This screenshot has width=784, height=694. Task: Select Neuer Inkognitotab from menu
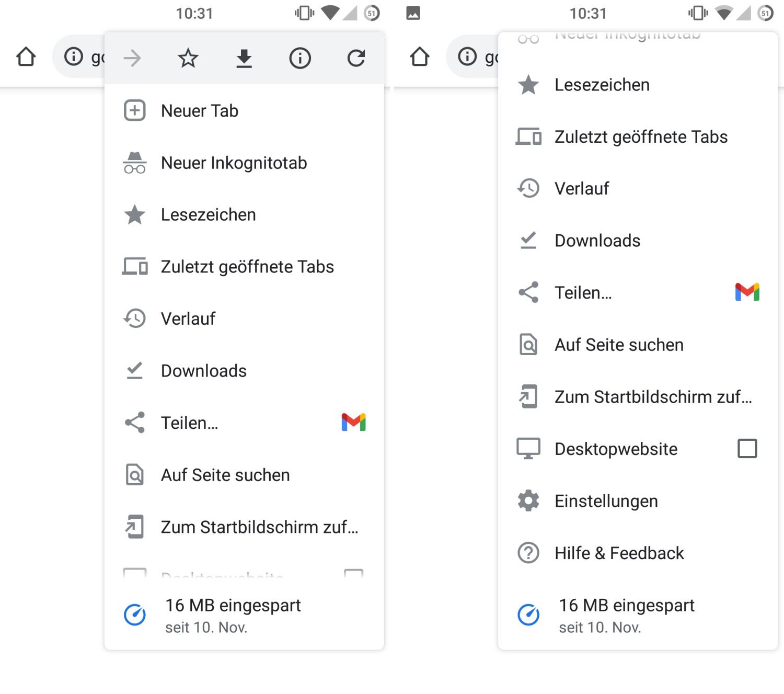pos(234,163)
